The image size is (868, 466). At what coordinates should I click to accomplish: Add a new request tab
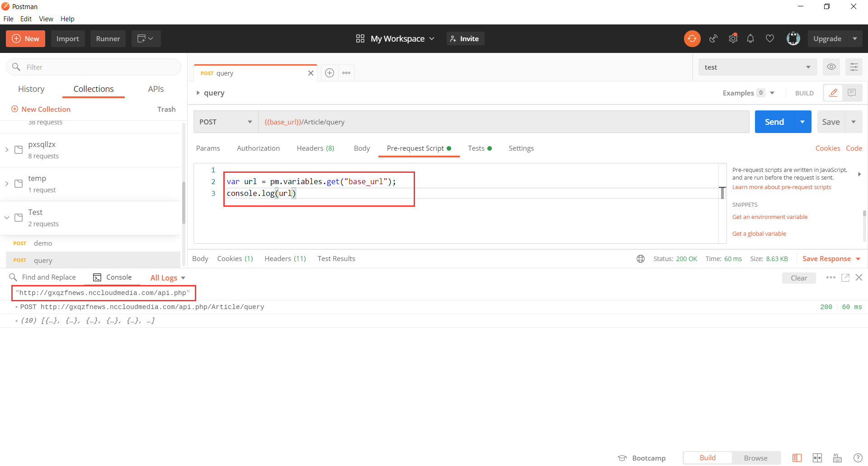click(x=330, y=73)
